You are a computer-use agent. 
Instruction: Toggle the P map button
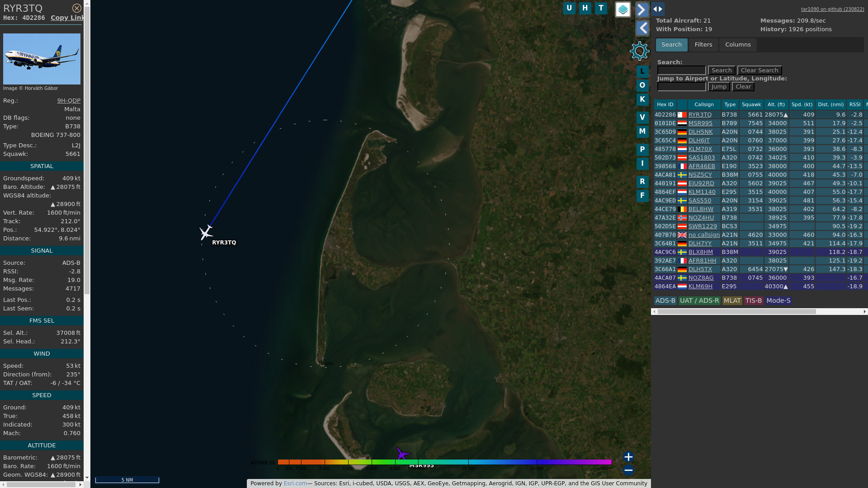click(x=642, y=150)
